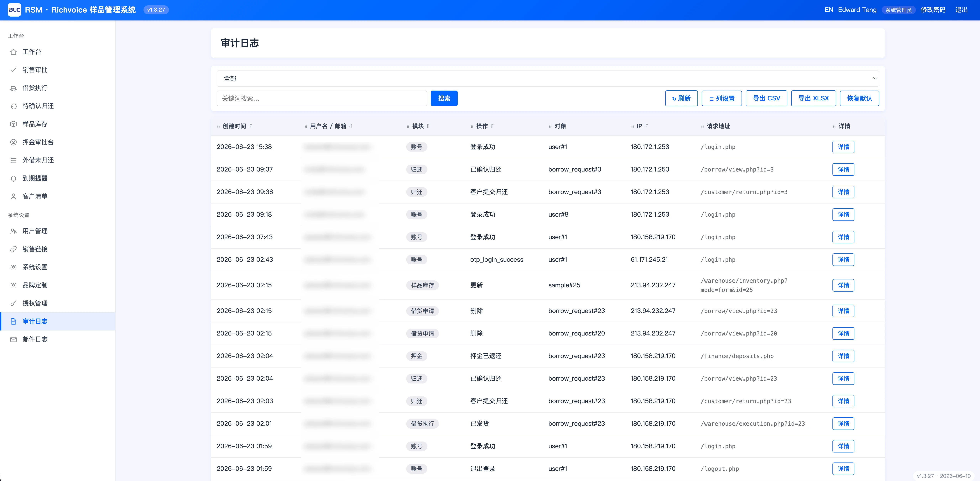980x481 pixels.
Task: Click the link icon beside 销售链接
Action: tap(13, 249)
